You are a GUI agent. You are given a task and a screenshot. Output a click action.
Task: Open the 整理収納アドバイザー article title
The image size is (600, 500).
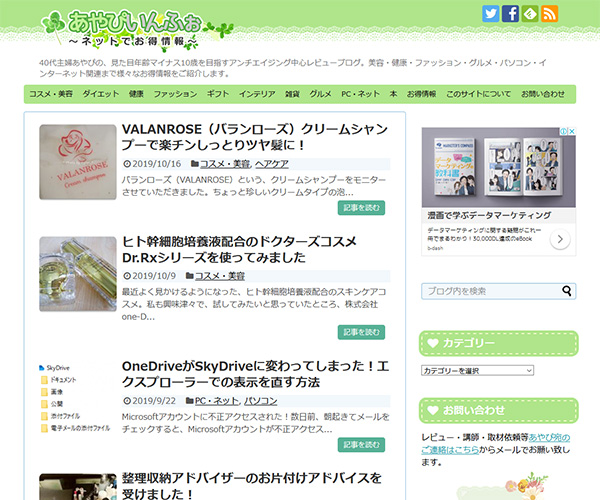(x=252, y=486)
